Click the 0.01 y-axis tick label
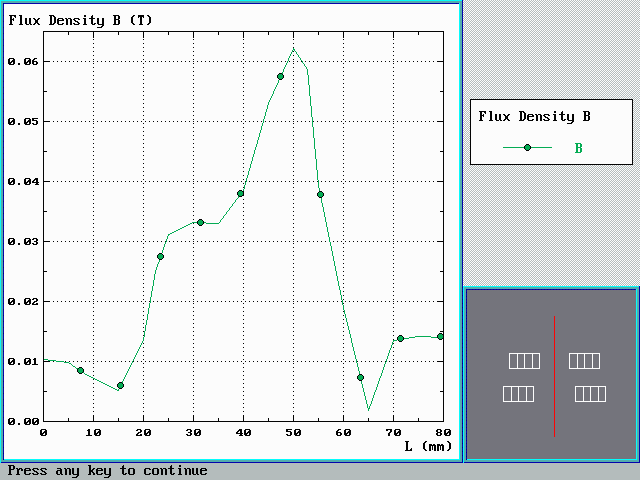The width and height of the screenshot is (640, 480). 23,362
